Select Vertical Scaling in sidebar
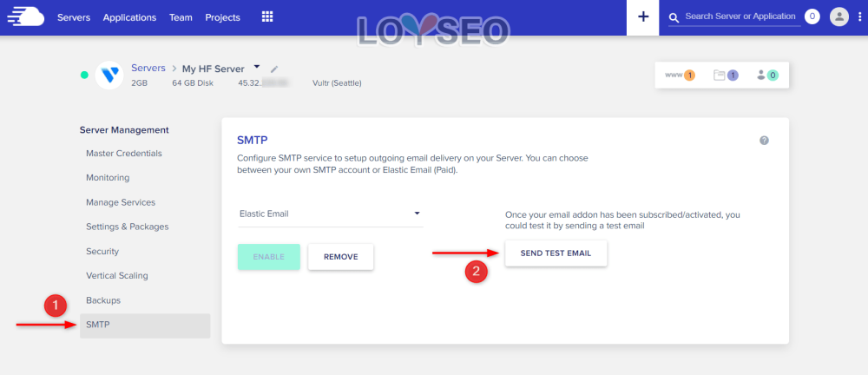This screenshot has width=868, height=375. click(117, 275)
